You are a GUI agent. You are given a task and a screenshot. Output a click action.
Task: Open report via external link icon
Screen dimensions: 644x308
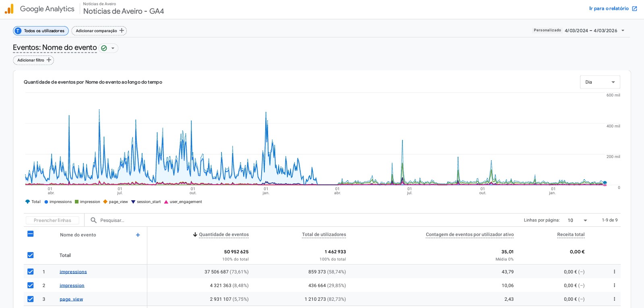pyautogui.click(x=634, y=8)
